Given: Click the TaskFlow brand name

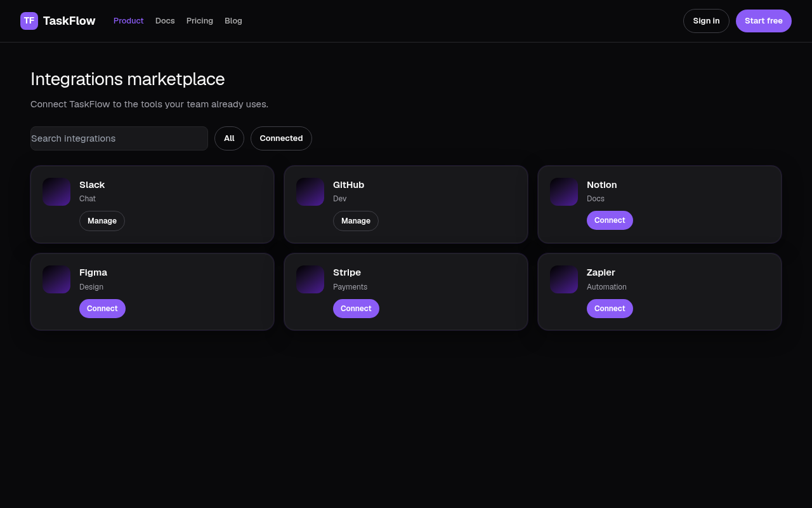Looking at the screenshot, I should click(69, 21).
